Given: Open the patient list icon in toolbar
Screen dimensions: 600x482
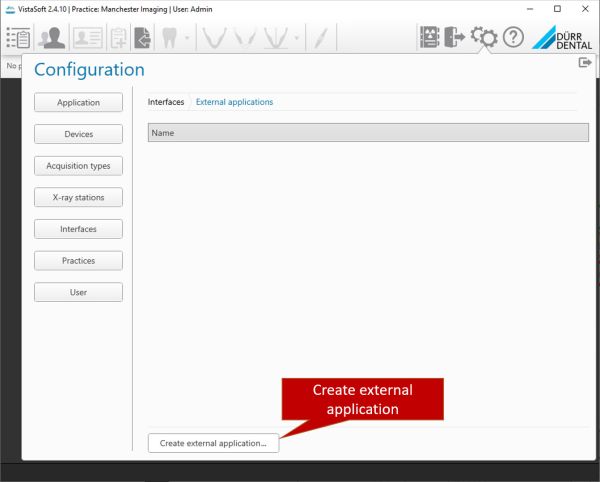Looking at the screenshot, I should [18, 38].
